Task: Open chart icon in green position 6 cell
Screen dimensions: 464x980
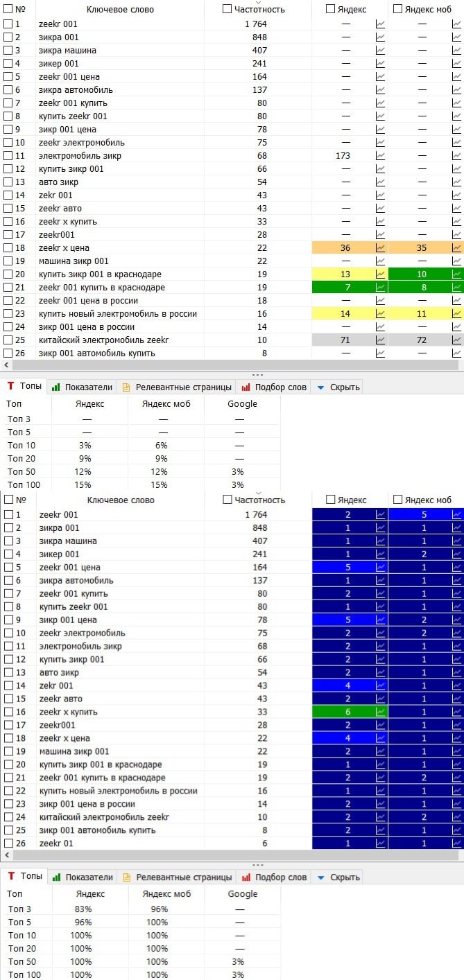Action: 380,712
